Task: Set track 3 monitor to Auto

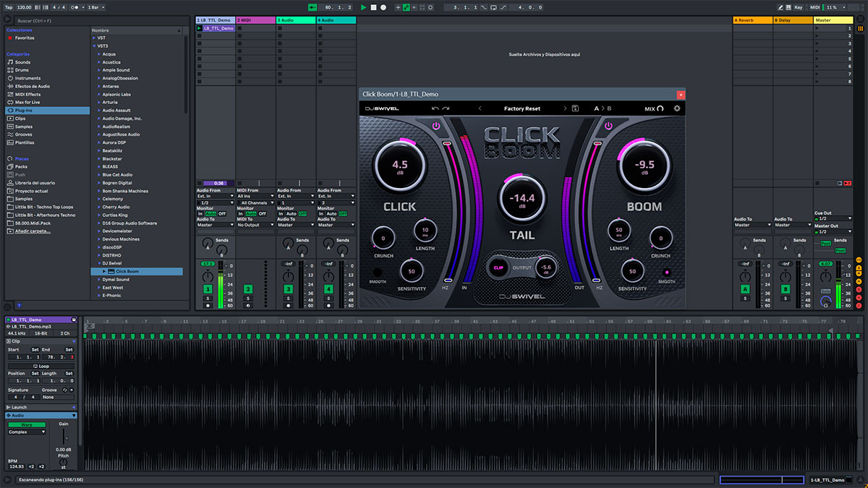Action: coord(291,214)
